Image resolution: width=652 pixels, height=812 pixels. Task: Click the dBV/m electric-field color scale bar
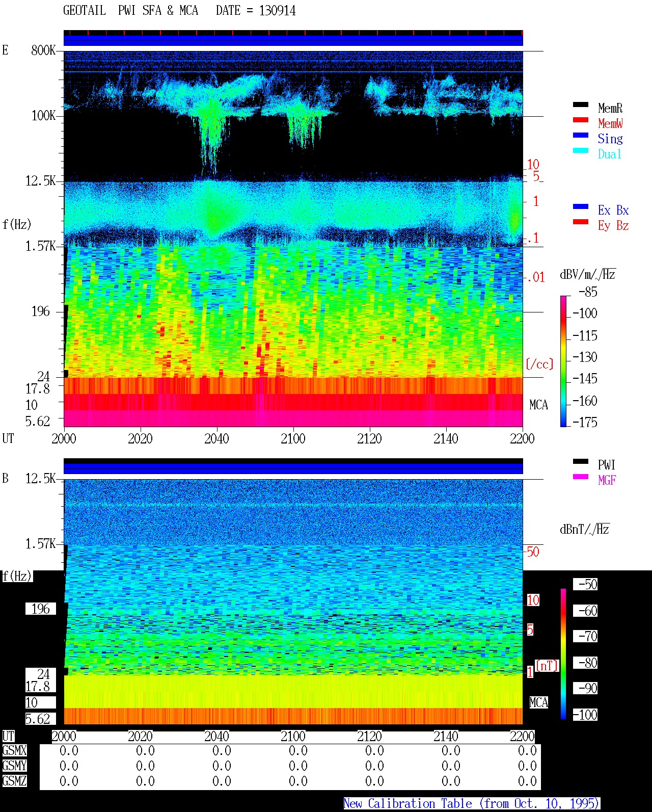click(x=563, y=361)
